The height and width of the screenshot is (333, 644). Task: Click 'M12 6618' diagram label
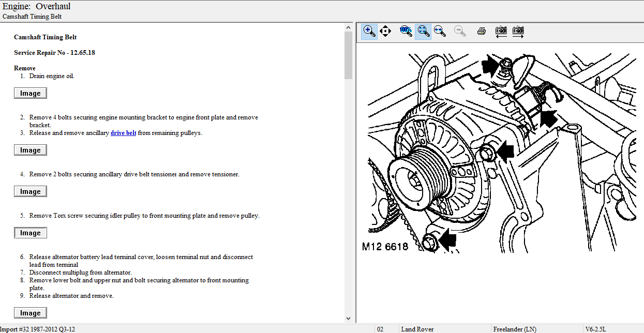[385, 247]
